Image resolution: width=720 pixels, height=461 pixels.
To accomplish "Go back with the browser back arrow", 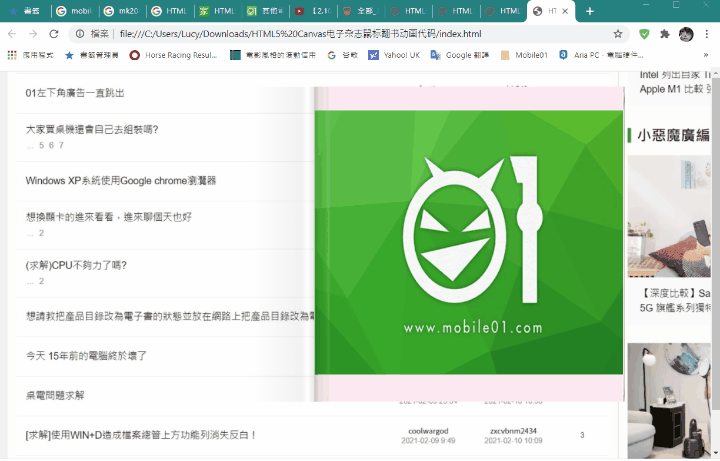I will click(12, 34).
